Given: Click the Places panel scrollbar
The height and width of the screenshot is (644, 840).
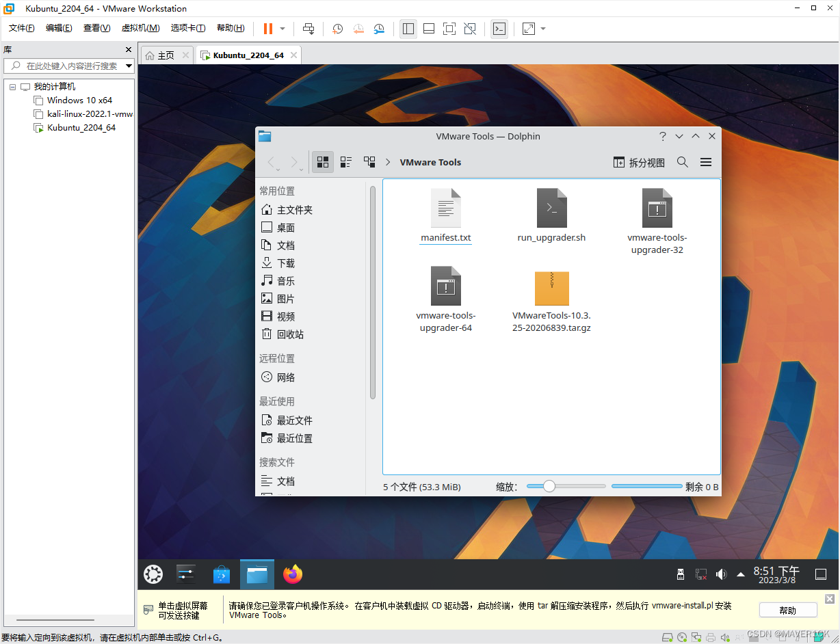Looking at the screenshot, I should coord(373,292).
